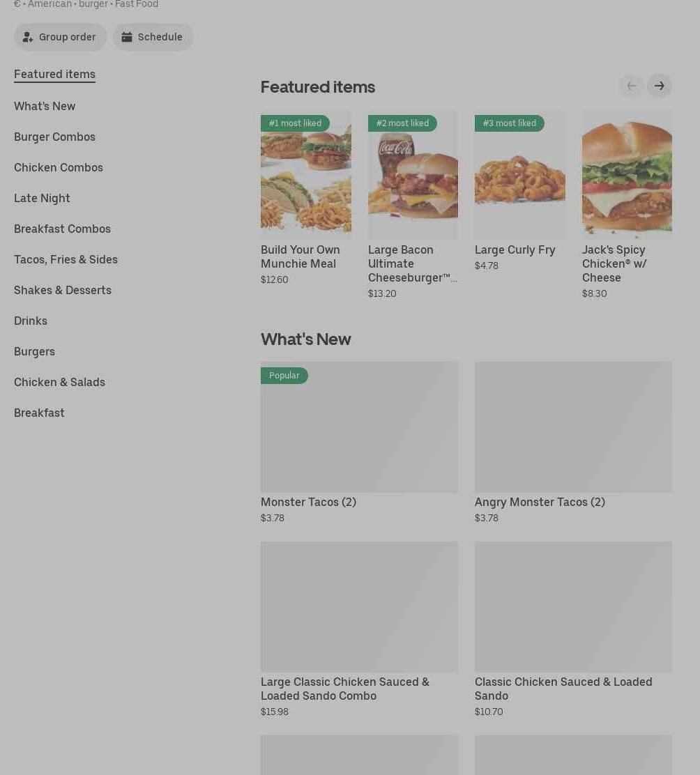Select the Drinks category

coord(31,321)
